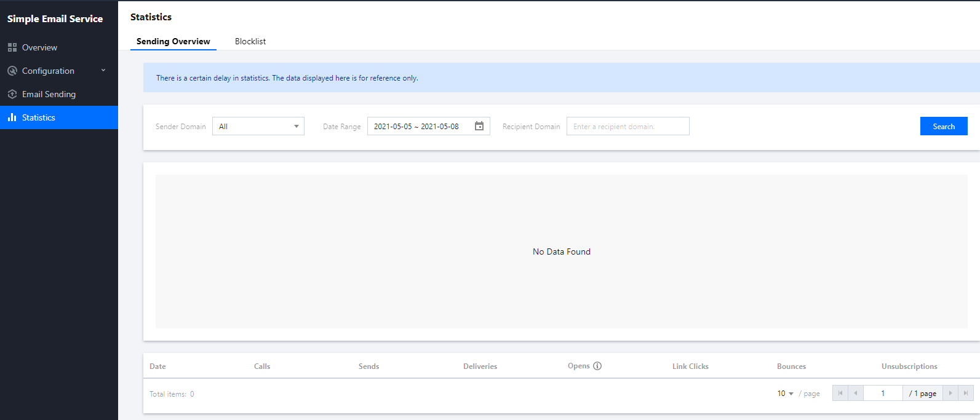The image size is (980, 420).
Task: Click the Simple Email Service title
Action: (x=55, y=18)
